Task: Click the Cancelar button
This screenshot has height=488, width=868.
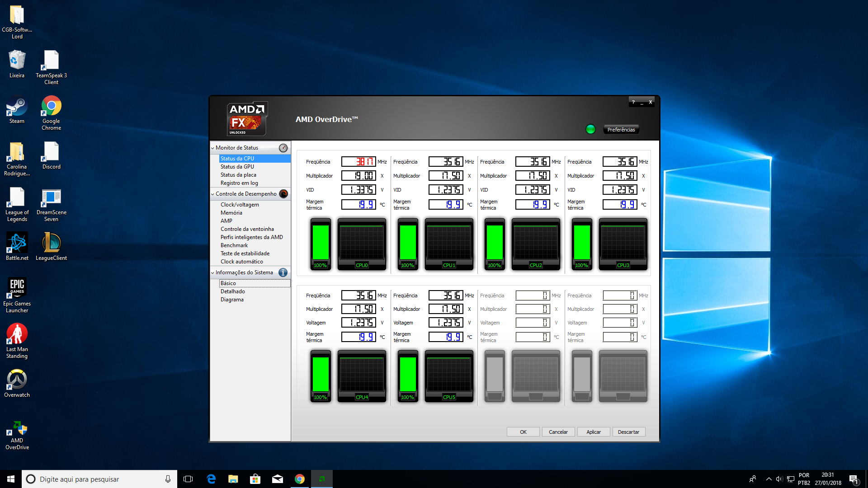Action: tap(558, 432)
